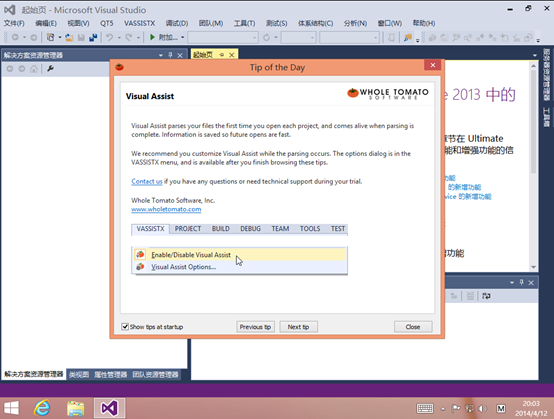Click the tomato icon in dialog title bar
Viewport: 554px width, 419px height.
119,67
